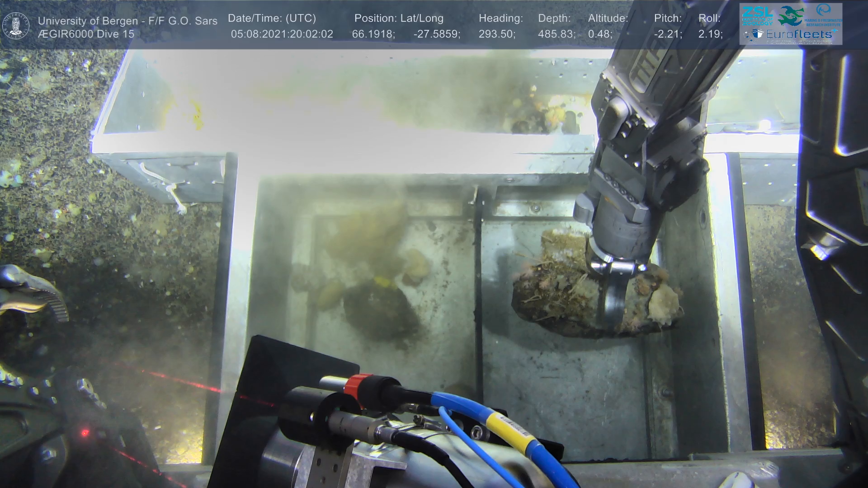
Task: Click the latitude value 66.1918
Action: tap(373, 34)
